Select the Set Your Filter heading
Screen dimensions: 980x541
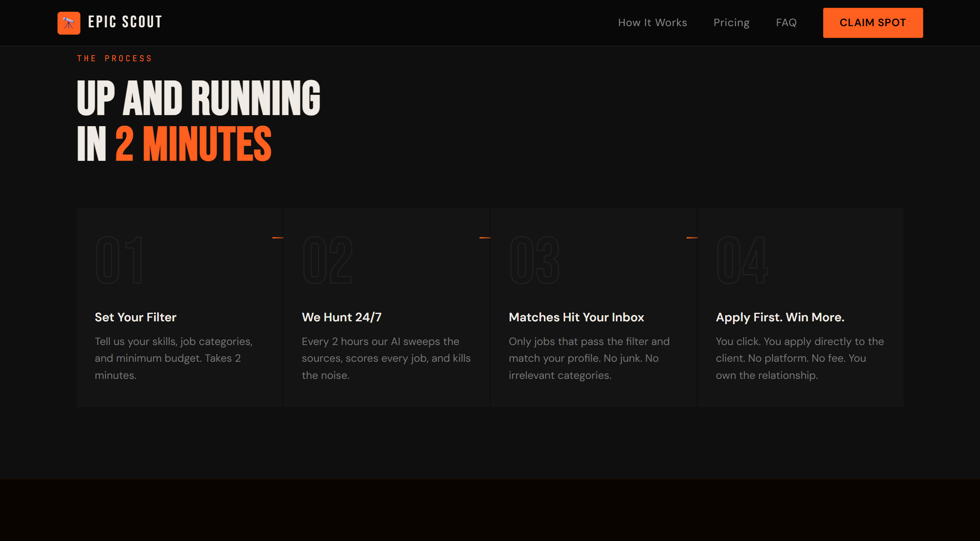[136, 317]
